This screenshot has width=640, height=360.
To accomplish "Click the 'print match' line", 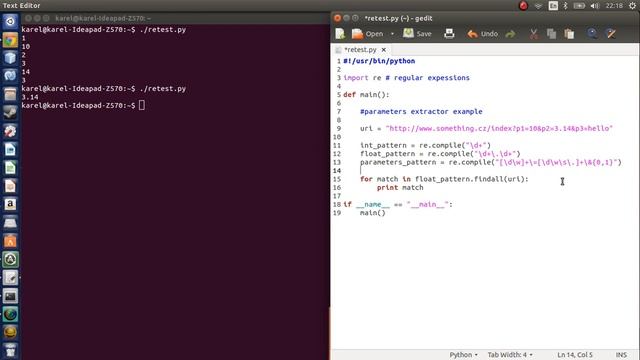I will [x=400, y=188].
